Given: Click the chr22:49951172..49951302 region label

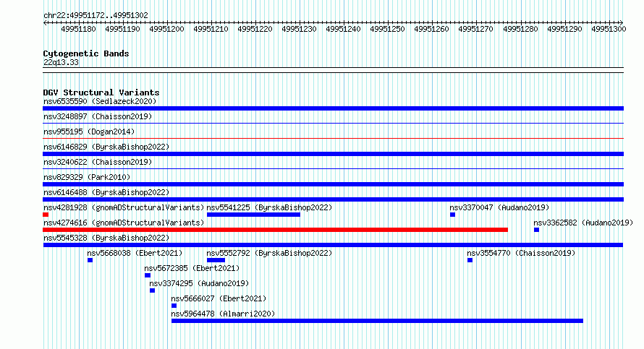Looking at the screenshot, I should [96, 15].
